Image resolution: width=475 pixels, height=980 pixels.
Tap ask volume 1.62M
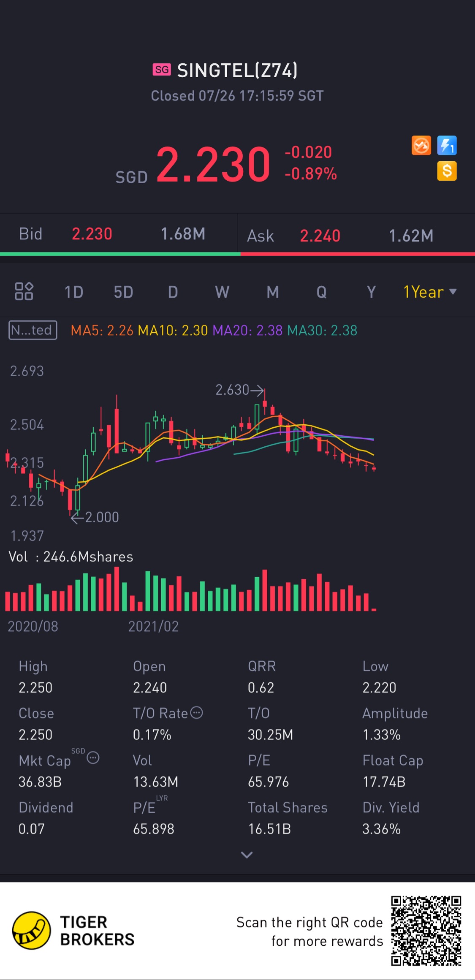pyautogui.click(x=411, y=236)
